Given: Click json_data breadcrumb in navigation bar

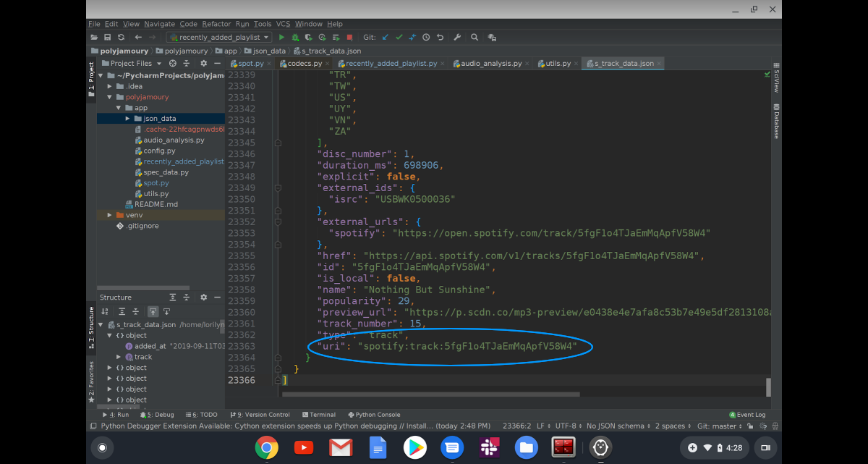Looking at the screenshot, I should [x=265, y=51].
